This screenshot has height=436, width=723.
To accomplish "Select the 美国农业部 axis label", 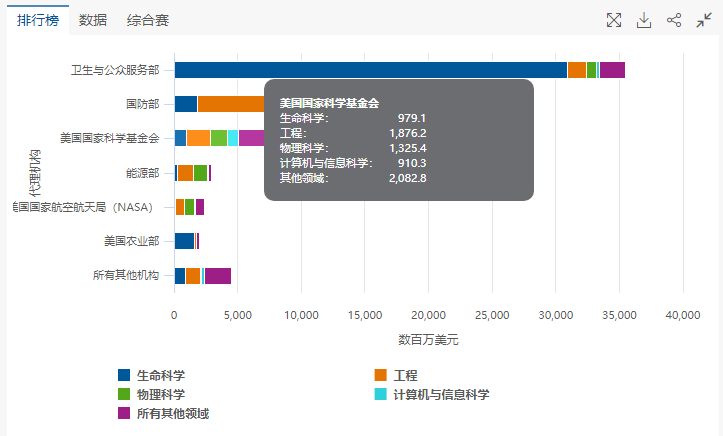I will (131, 241).
